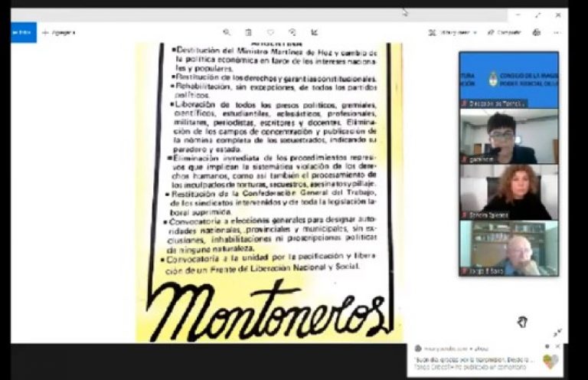
Task: Select the second participant video tile with microphone
Action: 509,136
